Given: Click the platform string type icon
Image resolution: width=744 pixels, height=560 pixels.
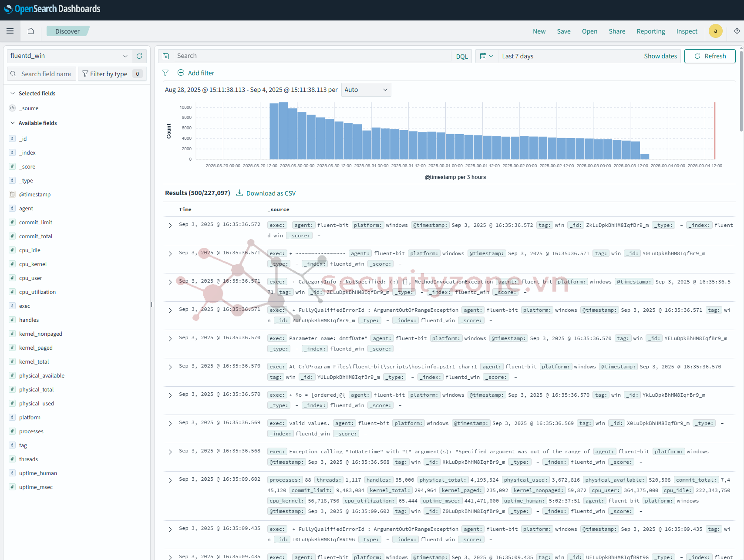Looking at the screenshot, I should click(12, 417).
